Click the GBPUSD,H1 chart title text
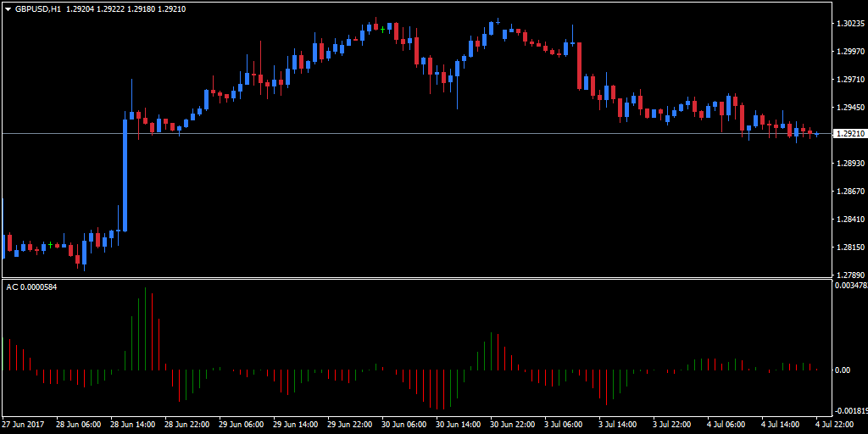 tap(38, 9)
